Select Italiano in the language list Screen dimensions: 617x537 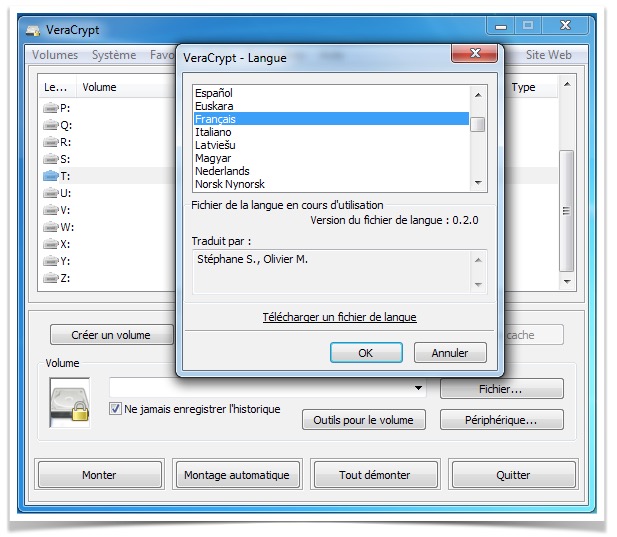coord(214,132)
